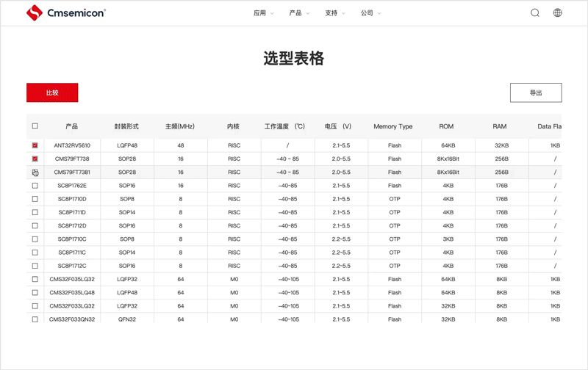The height and width of the screenshot is (370, 588).
Task: Click the Cmsemicon logo
Action: tap(66, 12)
